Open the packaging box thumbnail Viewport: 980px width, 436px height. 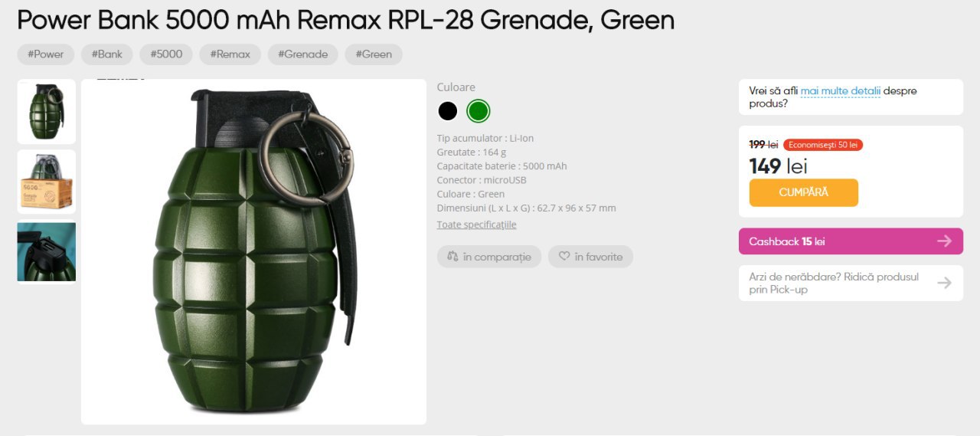pyautogui.click(x=47, y=182)
